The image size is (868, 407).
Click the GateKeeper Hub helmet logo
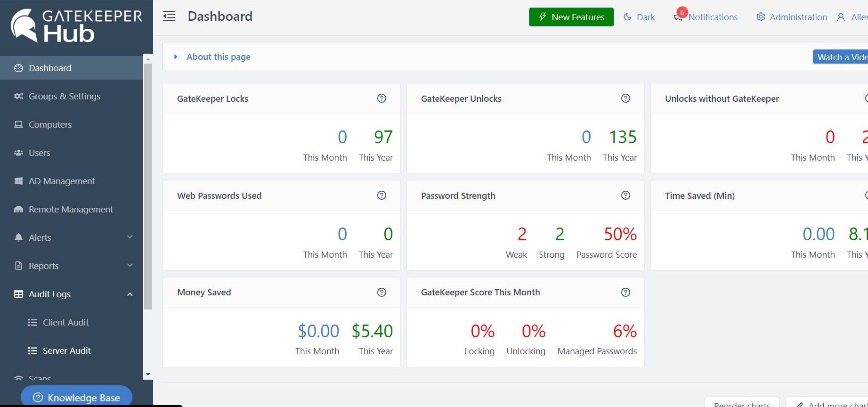tap(24, 25)
